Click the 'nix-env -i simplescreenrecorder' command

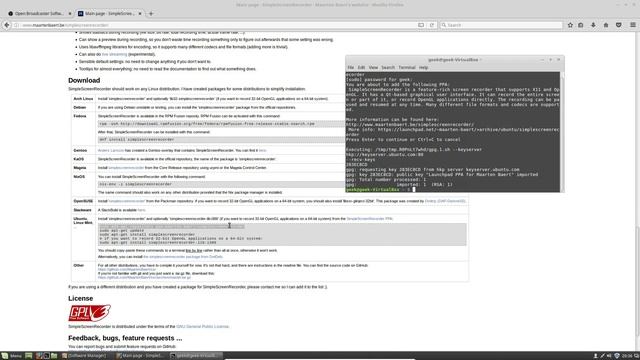tap(136, 184)
